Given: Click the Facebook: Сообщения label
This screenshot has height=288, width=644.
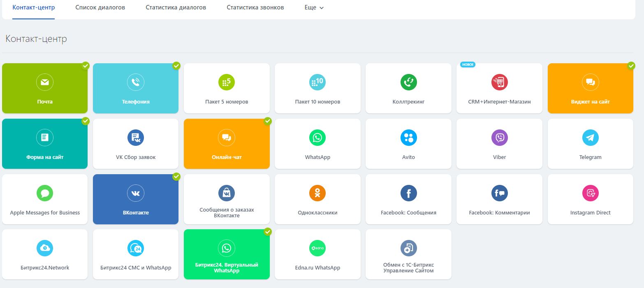Looking at the screenshot, I should [408, 212].
